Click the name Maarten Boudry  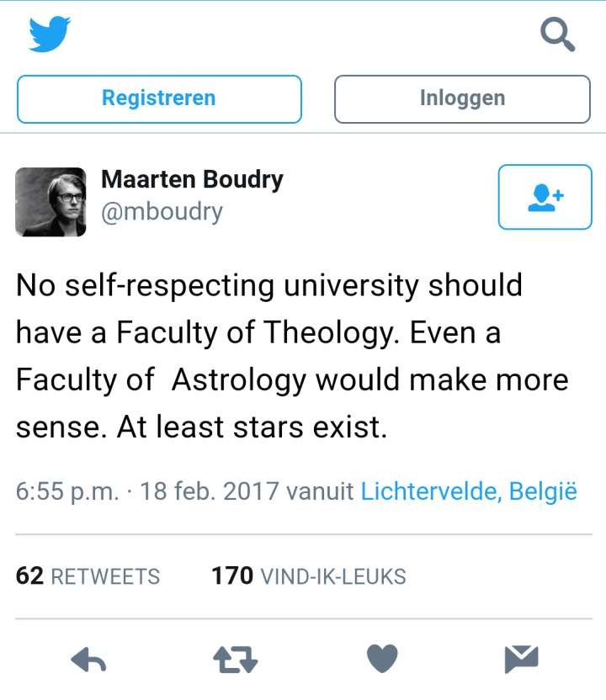pyautogui.click(x=192, y=179)
